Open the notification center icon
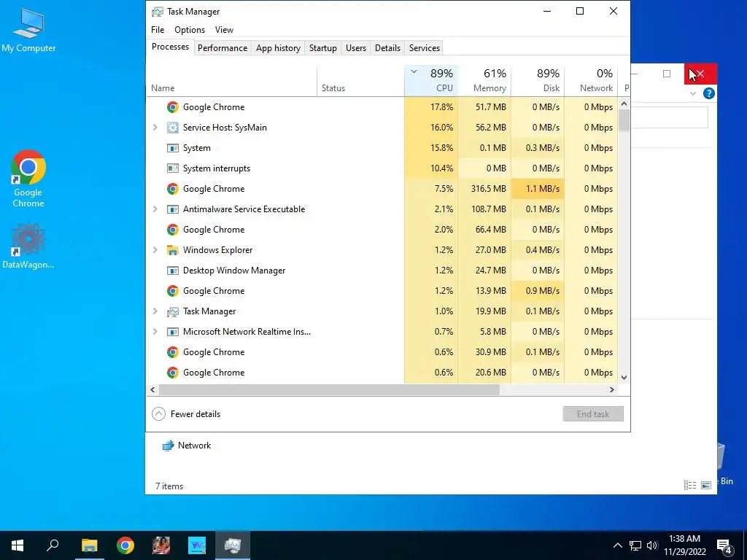The image size is (747, 560). coord(724,546)
